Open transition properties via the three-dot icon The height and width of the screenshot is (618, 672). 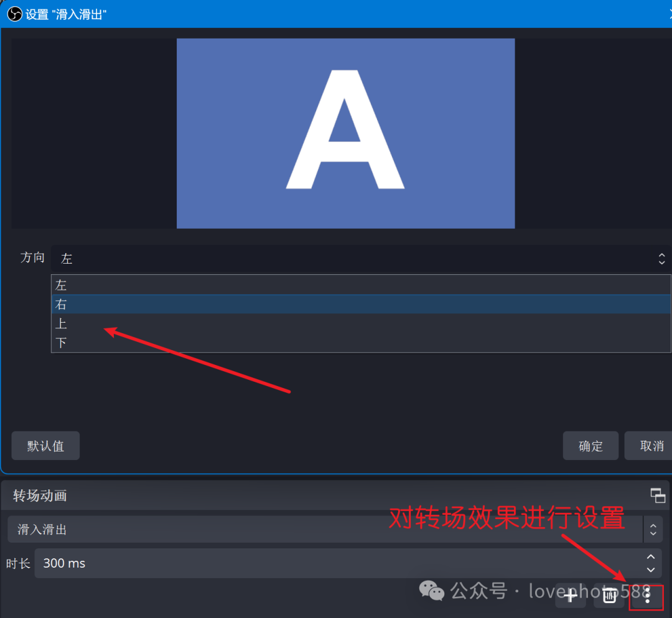(x=647, y=597)
